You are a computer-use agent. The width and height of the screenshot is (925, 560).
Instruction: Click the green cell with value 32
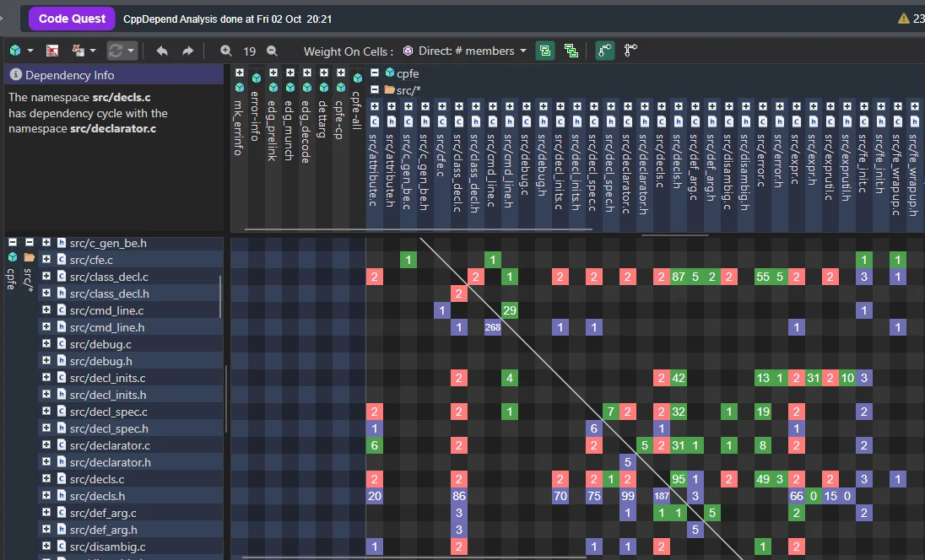click(x=679, y=412)
